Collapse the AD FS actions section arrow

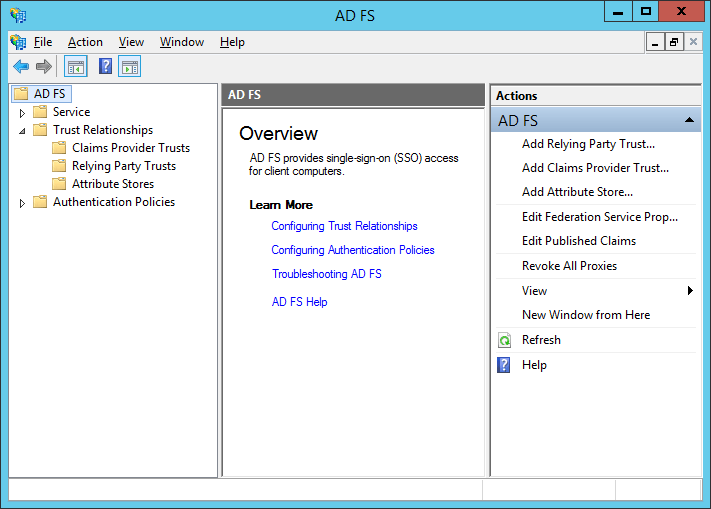689,120
